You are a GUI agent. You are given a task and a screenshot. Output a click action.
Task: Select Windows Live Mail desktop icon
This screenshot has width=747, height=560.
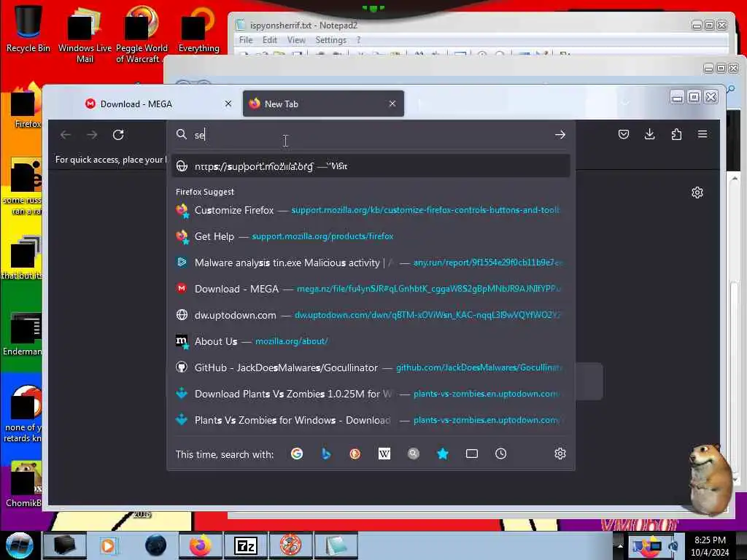[85, 34]
